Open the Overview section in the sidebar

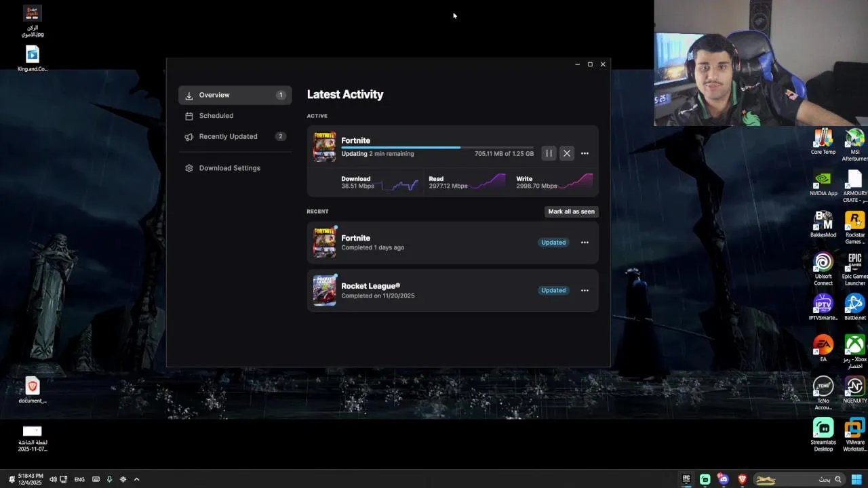click(x=235, y=95)
